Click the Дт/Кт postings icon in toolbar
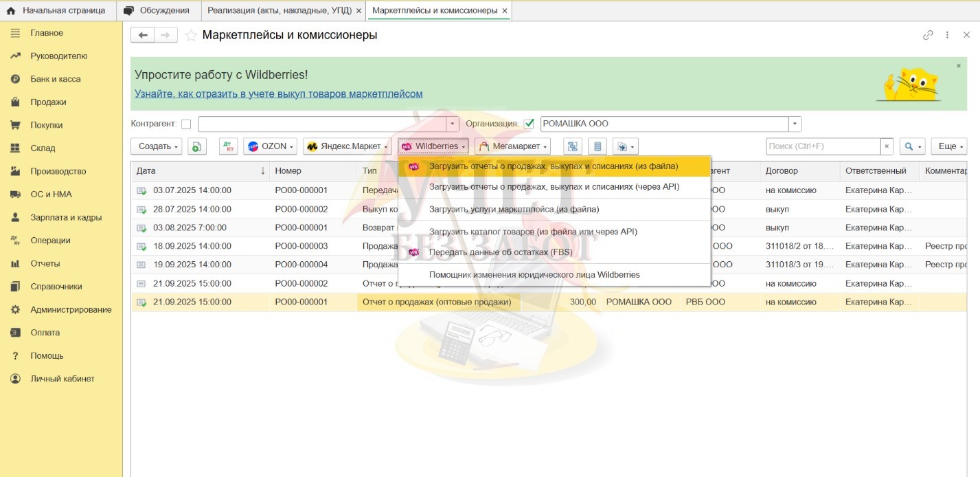Image resolution: width=980 pixels, height=477 pixels. pyautogui.click(x=228, y=146)
